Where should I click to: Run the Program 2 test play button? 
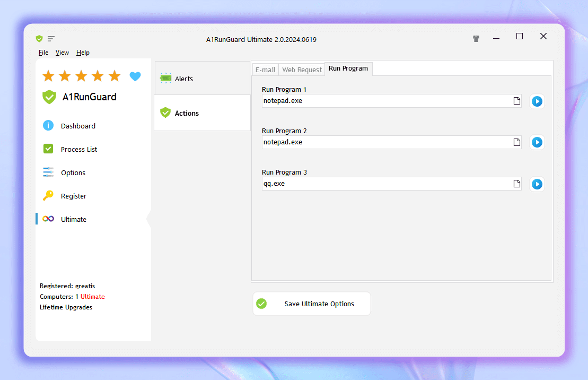(x=537, y=142)
